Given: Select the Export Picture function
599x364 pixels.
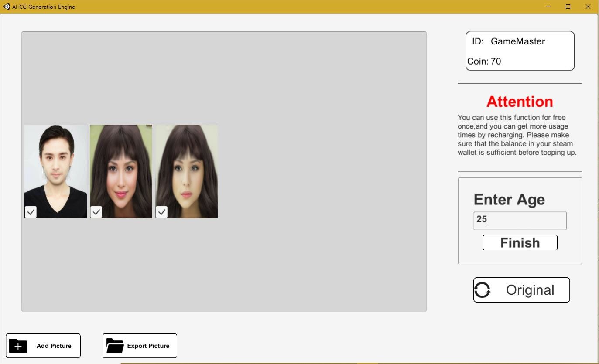Looking at the screenshot, I should tap(140, 346).
